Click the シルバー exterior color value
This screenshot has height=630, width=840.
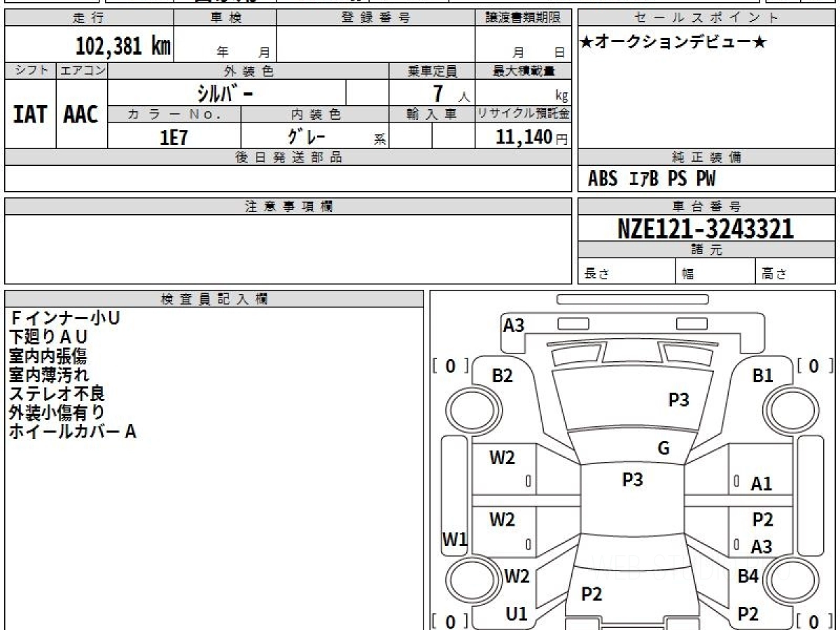[224, 93]
